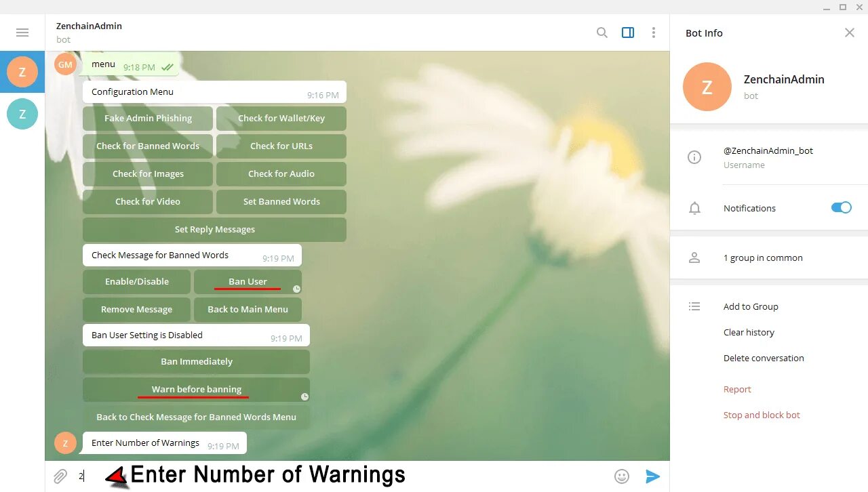Click the groups in common person icon
Screen dimensions: 868x492
694,258
